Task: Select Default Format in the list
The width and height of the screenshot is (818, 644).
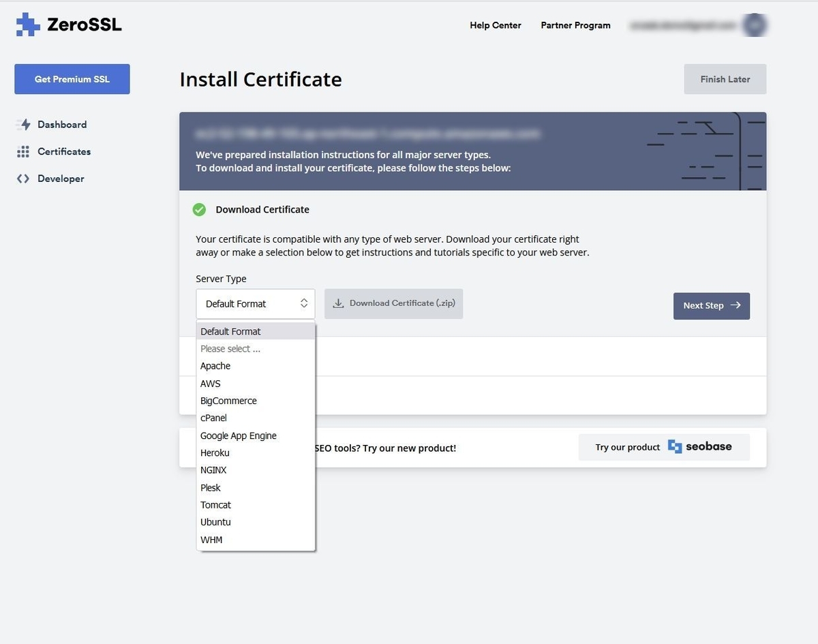Action: pos(256,331)
